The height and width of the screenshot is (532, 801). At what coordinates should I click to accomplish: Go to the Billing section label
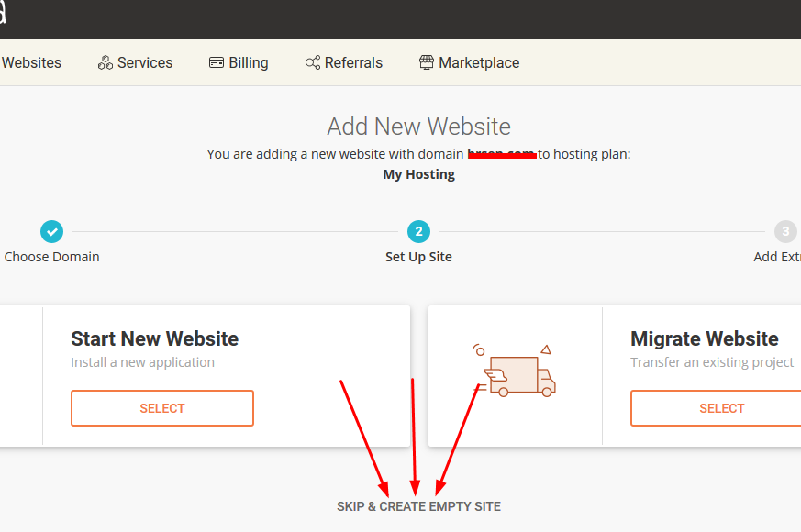pyautogui.click(x=249, y=63)
